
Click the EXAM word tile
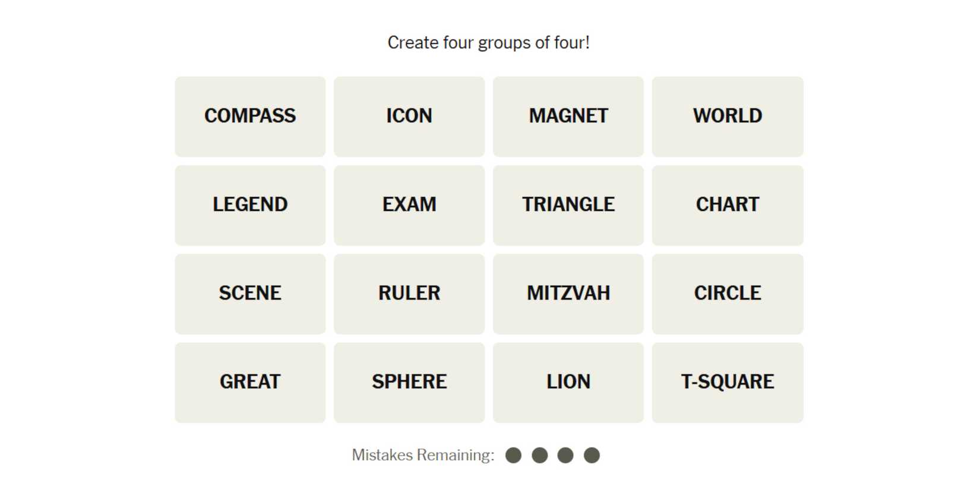(409, 205)
